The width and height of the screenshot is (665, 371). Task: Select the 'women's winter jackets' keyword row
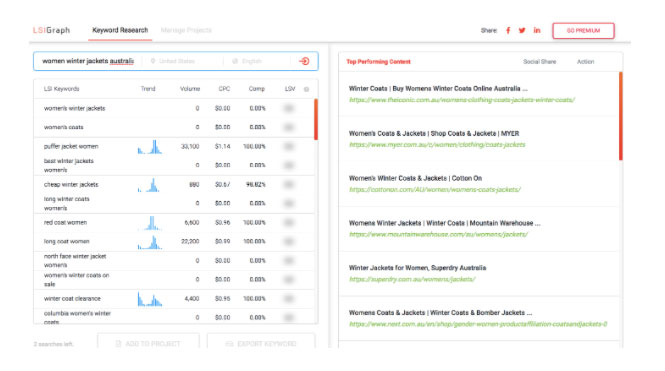tap(174, 108)
